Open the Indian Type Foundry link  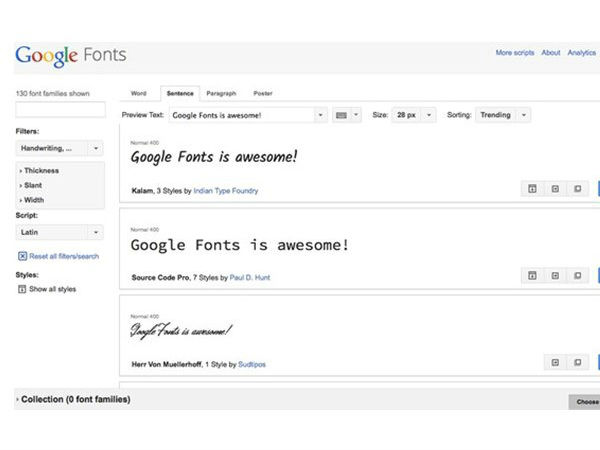click(226, 190)
